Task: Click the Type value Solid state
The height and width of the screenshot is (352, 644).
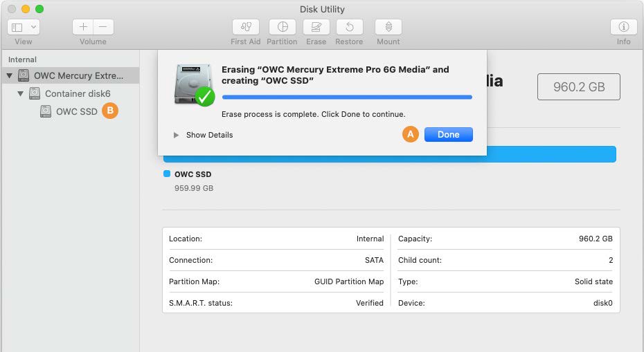Action: click(x=593, y=281)
